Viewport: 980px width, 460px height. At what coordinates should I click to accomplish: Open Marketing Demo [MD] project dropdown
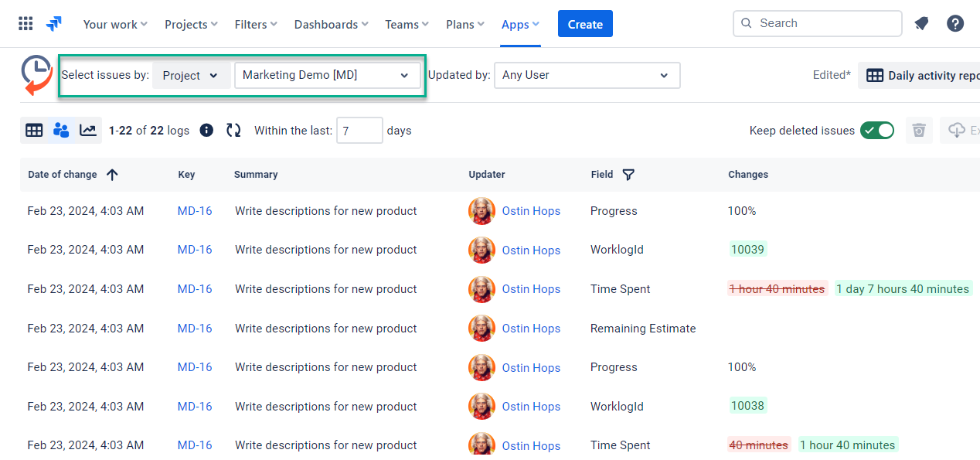point(327,76)
